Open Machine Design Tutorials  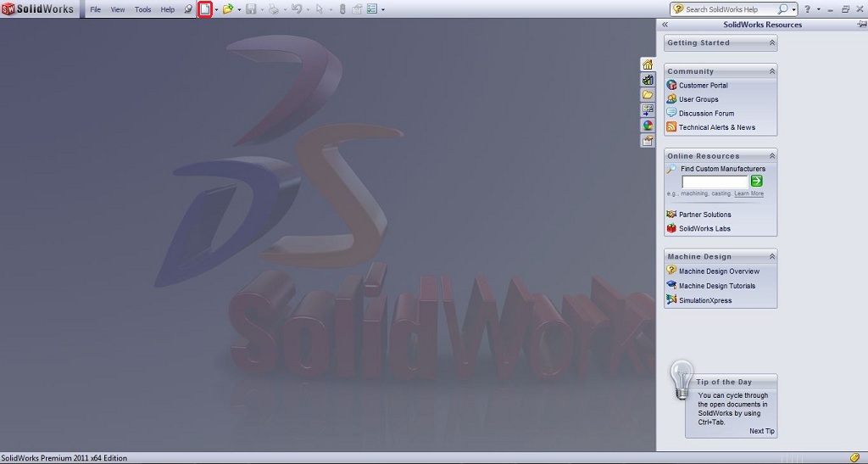coord(717,286)
